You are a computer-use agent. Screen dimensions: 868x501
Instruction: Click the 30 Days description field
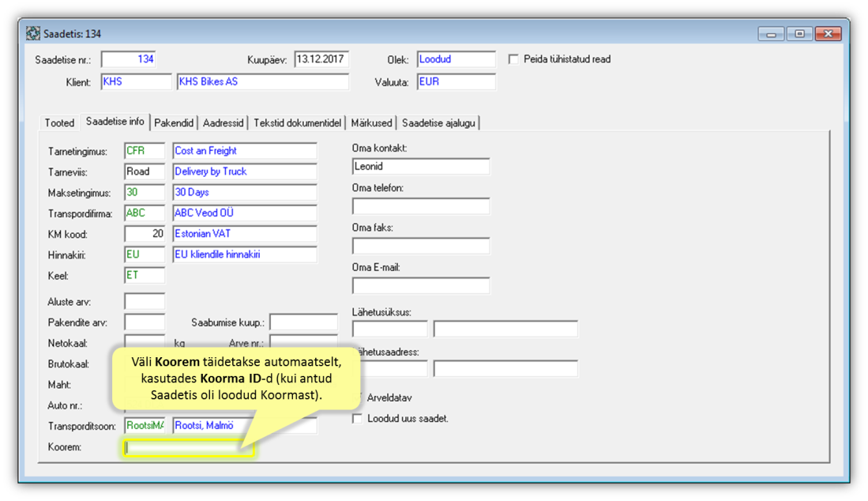245,193
